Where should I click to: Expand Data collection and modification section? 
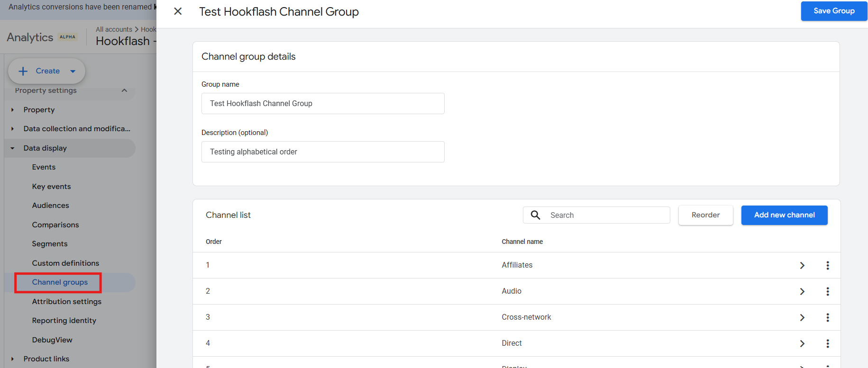pyautogui.click(x=13, y=129)
